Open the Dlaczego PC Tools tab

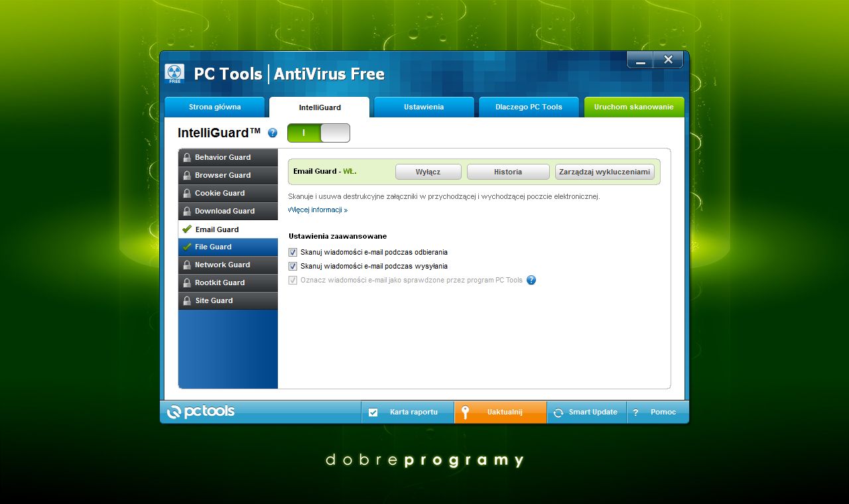pos(529,107)
